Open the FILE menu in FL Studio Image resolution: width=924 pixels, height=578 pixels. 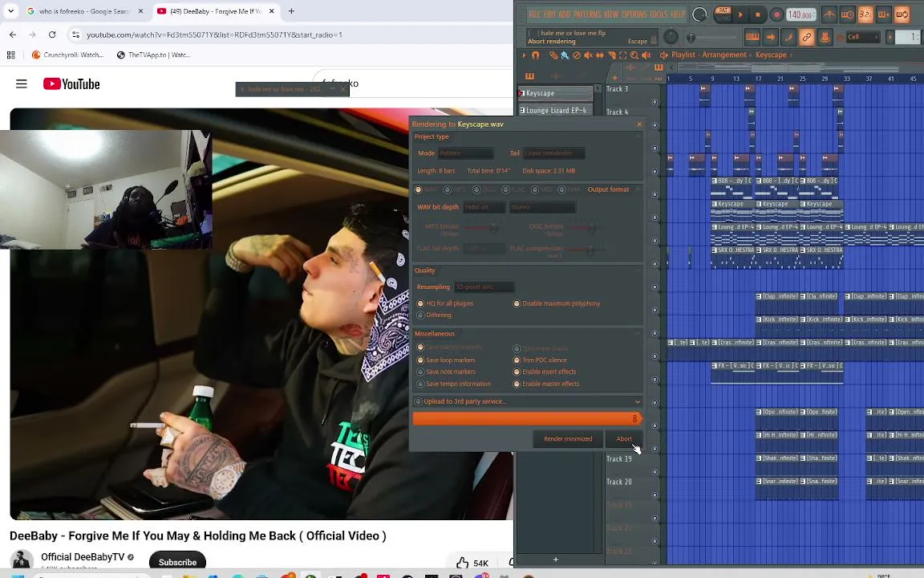534,14
